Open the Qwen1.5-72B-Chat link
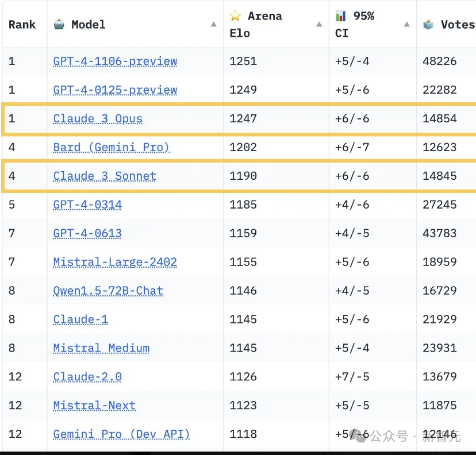 108,291
